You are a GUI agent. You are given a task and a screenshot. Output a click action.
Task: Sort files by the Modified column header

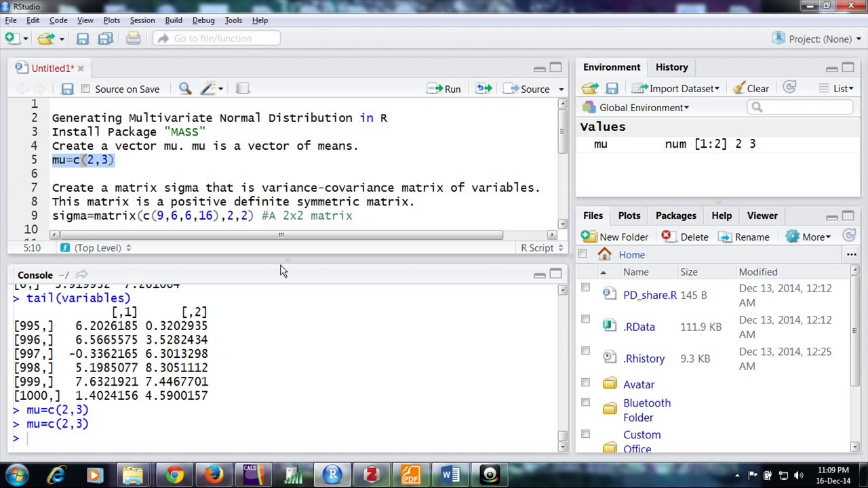[758, 272]
